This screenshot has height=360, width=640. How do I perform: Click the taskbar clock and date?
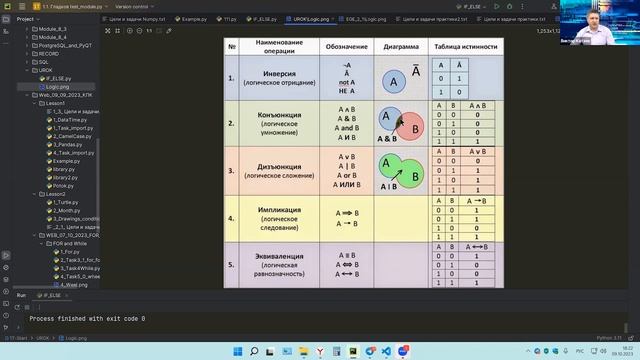622,351
